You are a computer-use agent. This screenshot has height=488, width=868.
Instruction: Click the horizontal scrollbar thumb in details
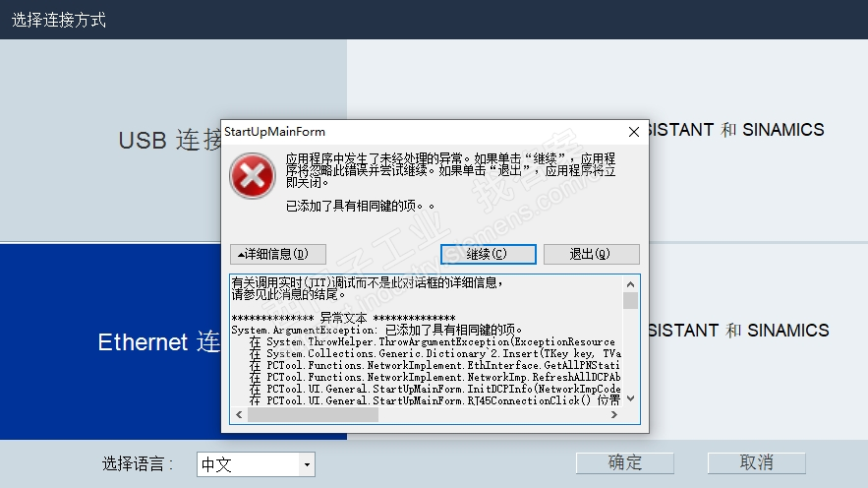(x=313, y=415)
